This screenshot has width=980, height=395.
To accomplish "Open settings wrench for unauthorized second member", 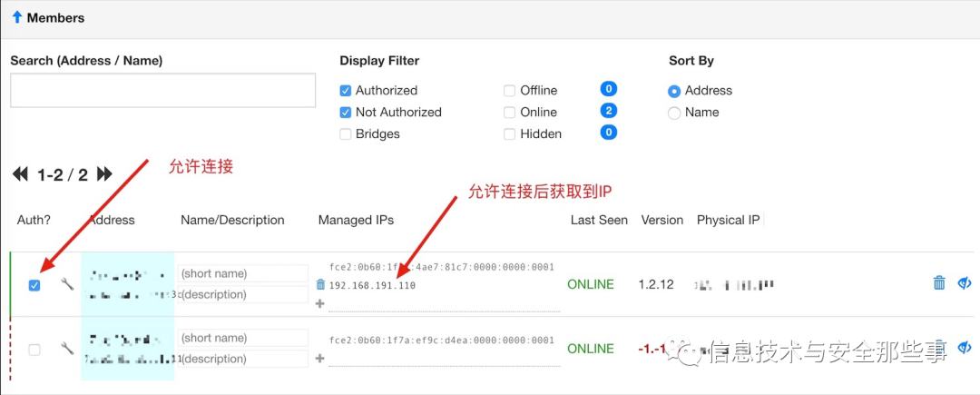I will click(67, 348).
